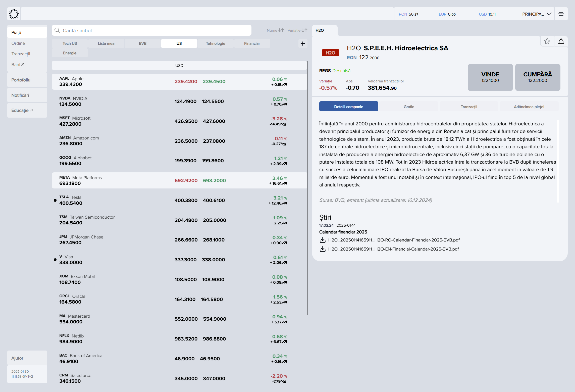Add a new watchlist with plus icon
The height and width of the screenshot is (392, 575).
tap(303, 43)
